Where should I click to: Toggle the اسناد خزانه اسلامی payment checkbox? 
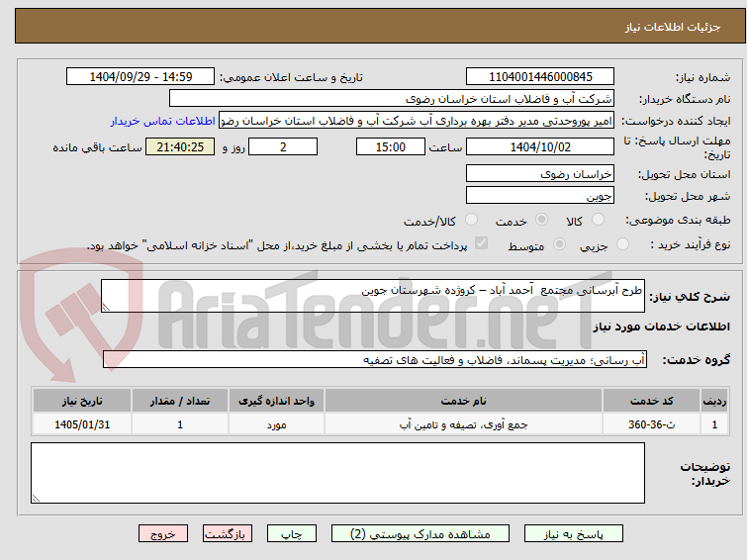point(481,243)
